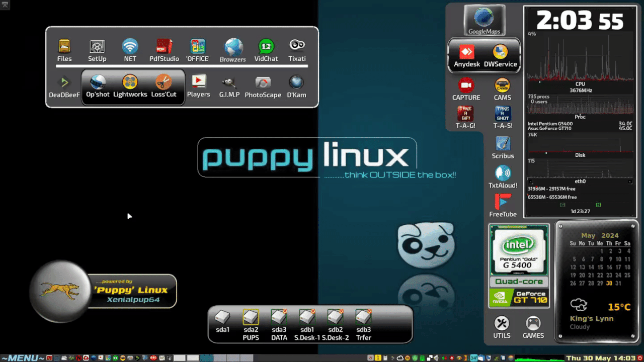The image size is (644, 362).
Task: Click the GeForce GT 710 badge
Action: pyautogui.click(x=519, y=297)
